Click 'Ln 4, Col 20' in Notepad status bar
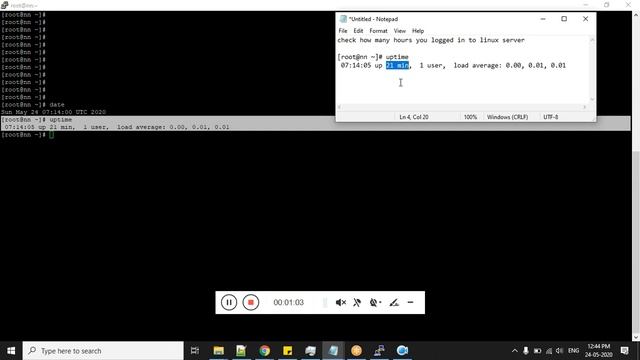Screen dimensions: 640x360 (413, 117)
